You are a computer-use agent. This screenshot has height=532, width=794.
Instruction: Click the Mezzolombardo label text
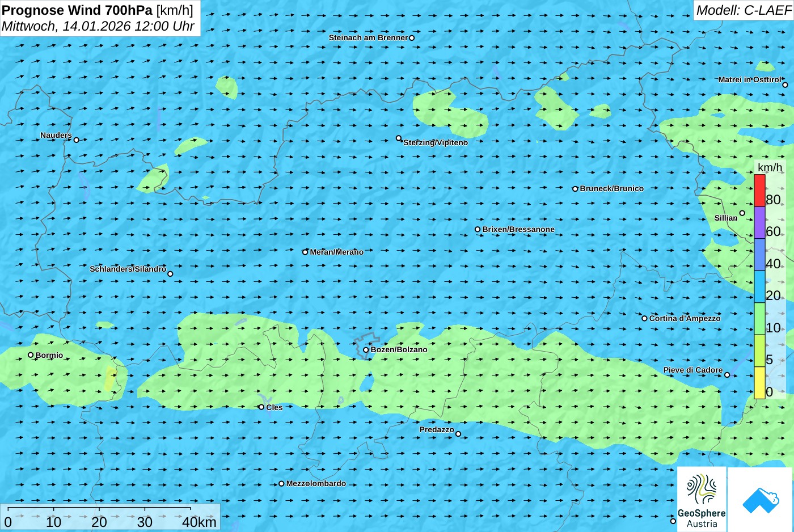coord(316,483)
